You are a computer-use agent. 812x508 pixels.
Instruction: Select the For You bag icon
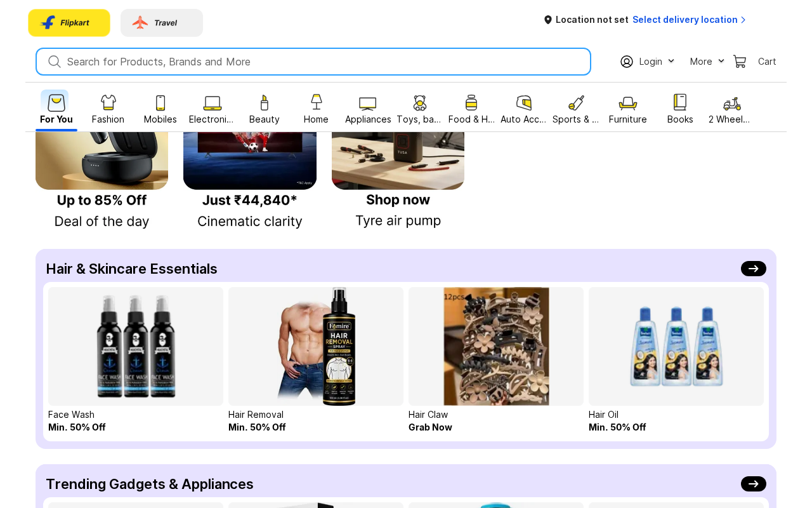pos(56,102)
